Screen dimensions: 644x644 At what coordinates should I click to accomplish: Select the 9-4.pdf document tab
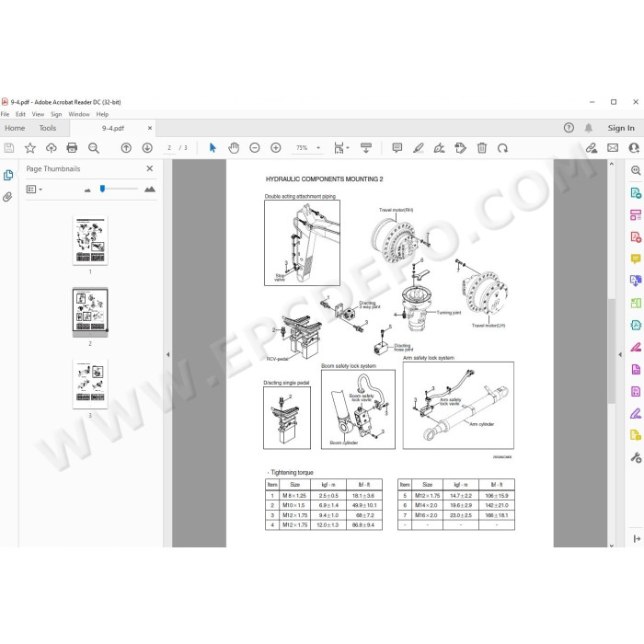point(113,128)
